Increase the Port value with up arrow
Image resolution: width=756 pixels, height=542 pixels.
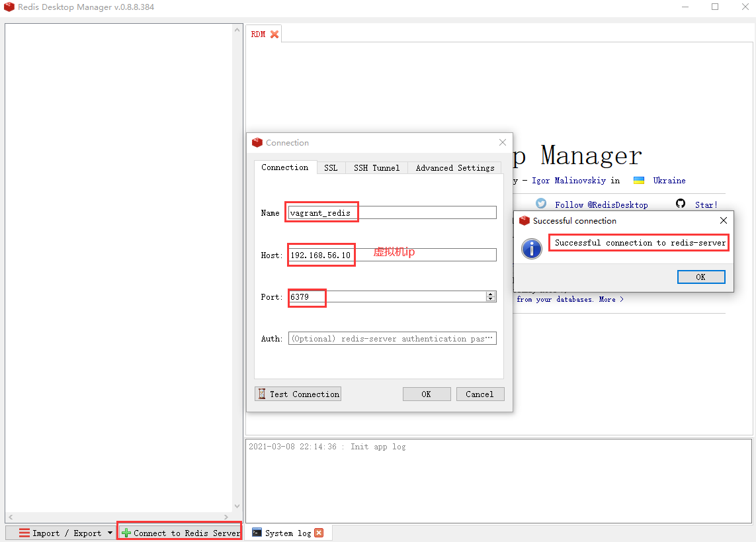pyautogui.click(x=491, y=294)
